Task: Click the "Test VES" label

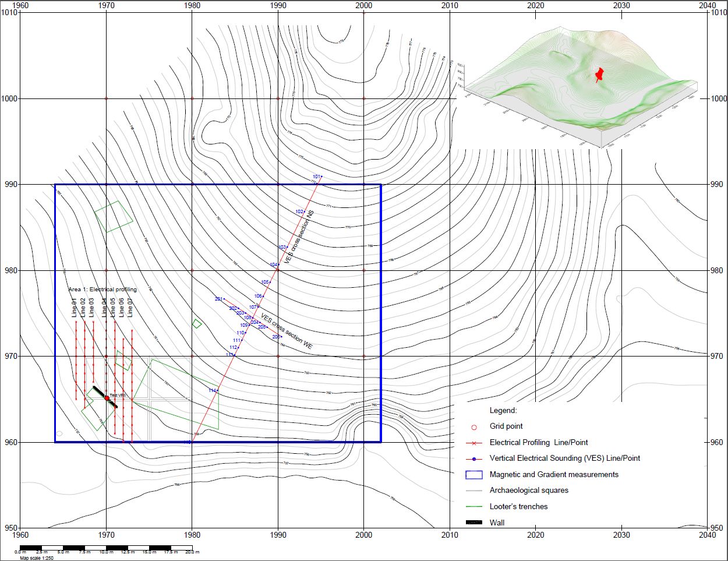Action: 118,396
